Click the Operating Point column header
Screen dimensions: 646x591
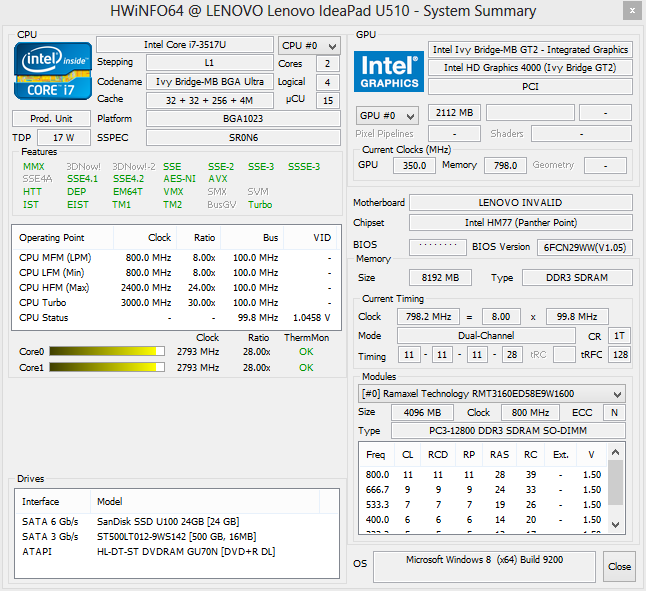pos(52,238)
